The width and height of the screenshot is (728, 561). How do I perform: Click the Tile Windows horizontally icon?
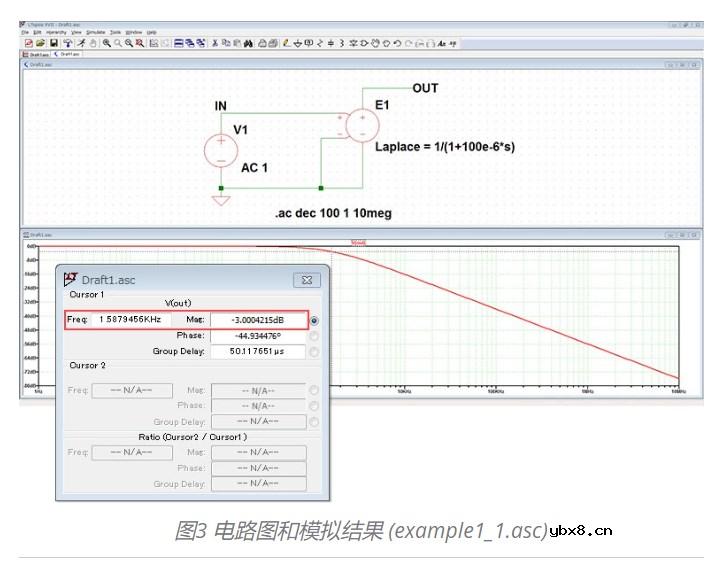pos(178,43)
